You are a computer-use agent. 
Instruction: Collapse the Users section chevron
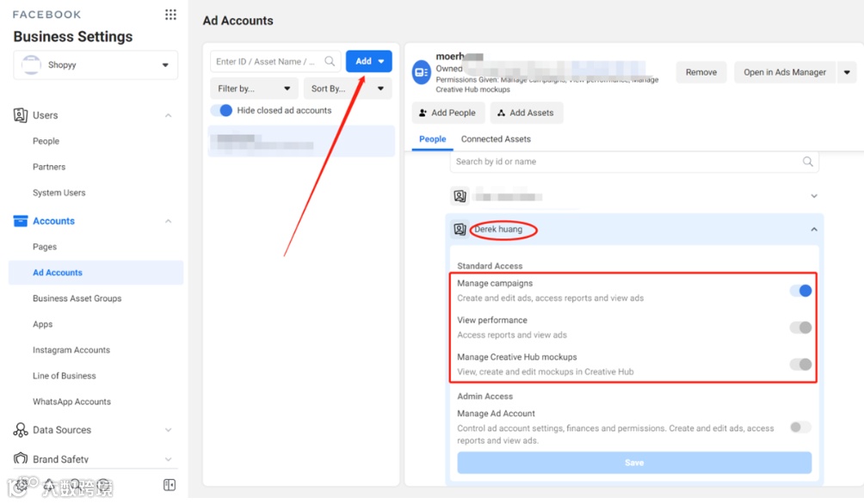pos(168,115)
